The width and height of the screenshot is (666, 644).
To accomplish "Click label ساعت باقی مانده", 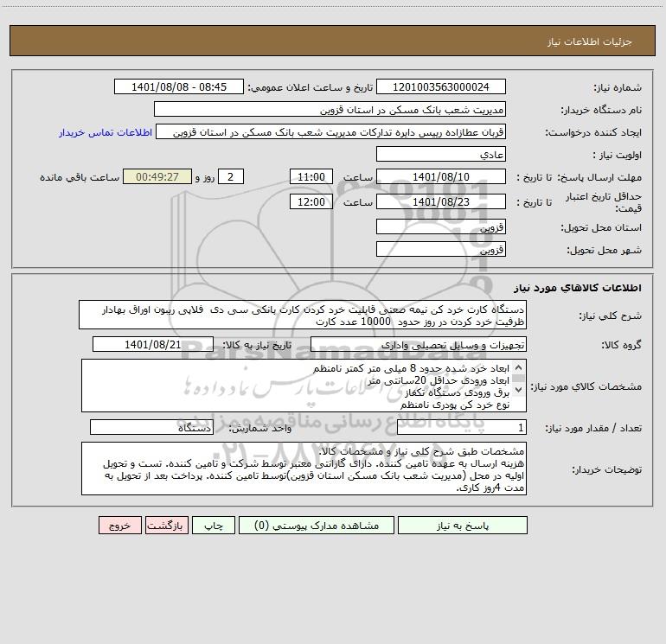I will 80,177.
